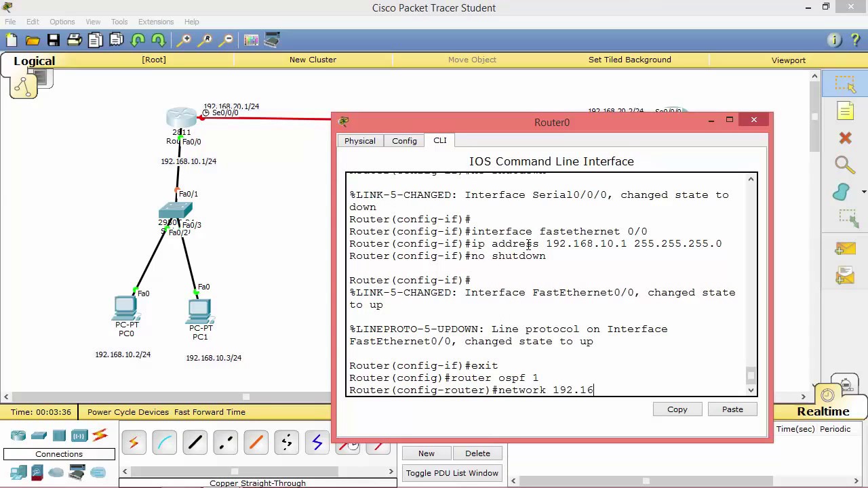Click Power Cycle Devices

point(128,412)
